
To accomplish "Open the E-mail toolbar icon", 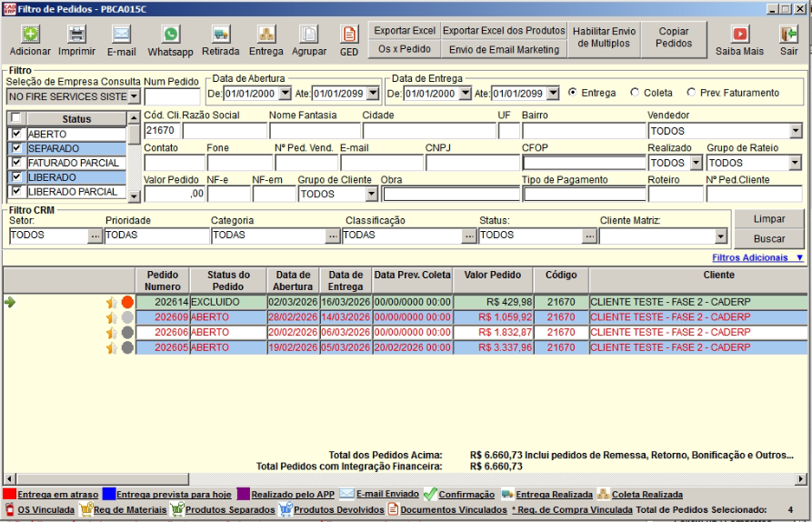I will 122,35.
